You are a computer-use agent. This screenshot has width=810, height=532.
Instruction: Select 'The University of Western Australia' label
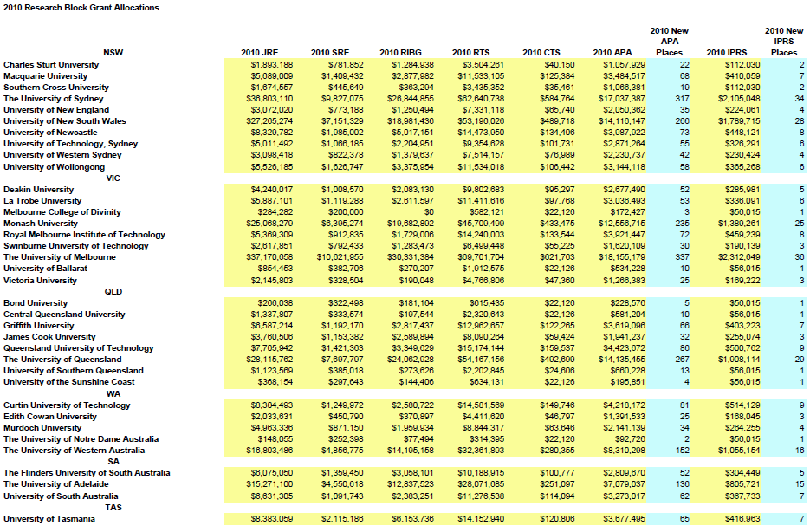coord(74,451)
